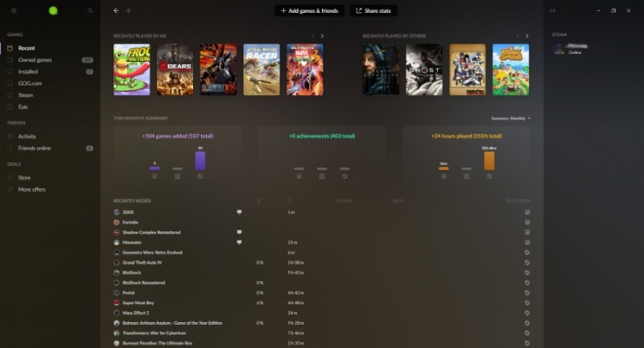Viewport: 644px width, 348px height.
Task: Click the Steam friend avatar
Action: point(558,49)
